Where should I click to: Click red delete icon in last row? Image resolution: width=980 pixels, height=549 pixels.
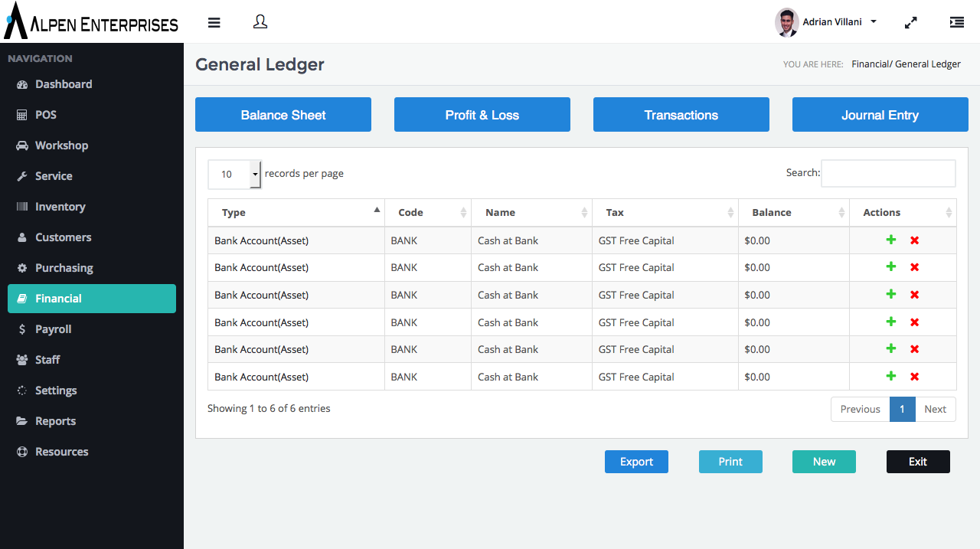pos(914,377)
